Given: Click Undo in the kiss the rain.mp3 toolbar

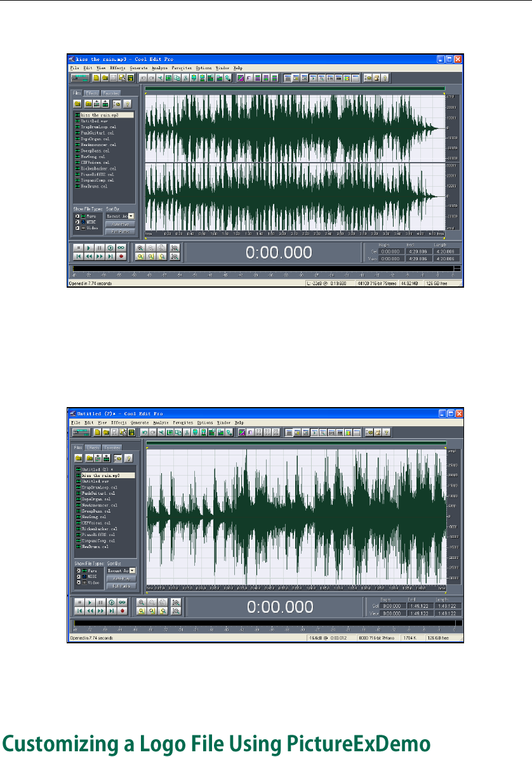Looking at the screenshot, I should 143,77.
